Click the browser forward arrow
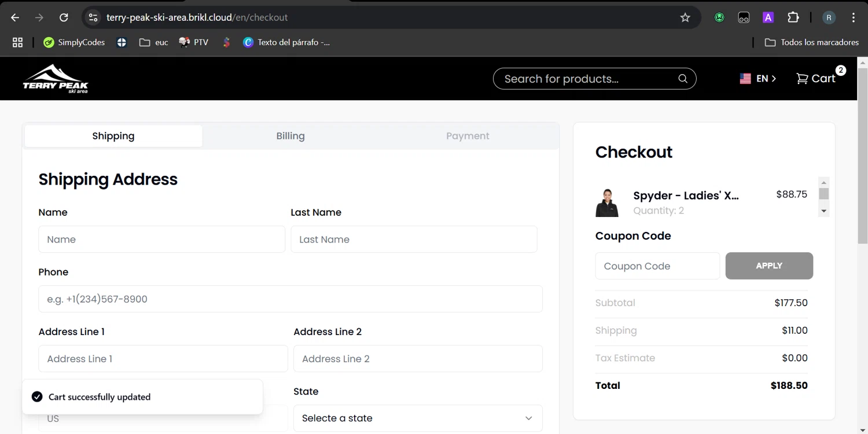This screenshot has width=868, height=434. tap(39, 17)
